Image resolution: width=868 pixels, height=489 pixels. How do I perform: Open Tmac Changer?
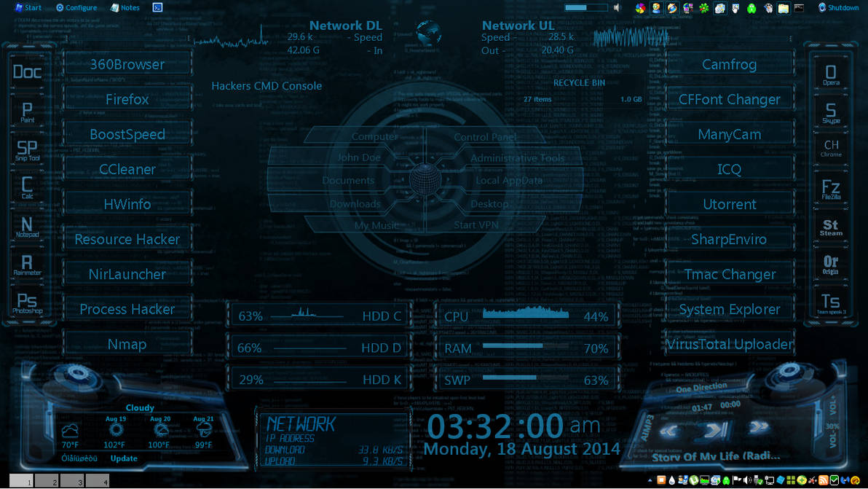[x=730, y=274]
